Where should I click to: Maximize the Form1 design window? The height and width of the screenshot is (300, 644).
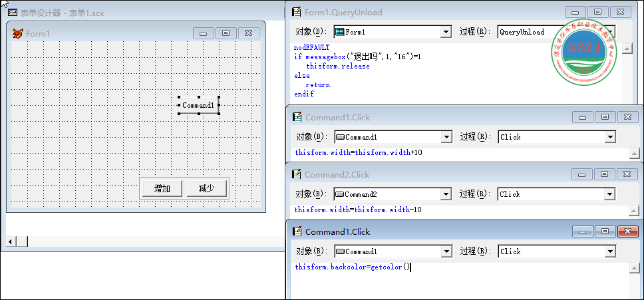(226, 33)
